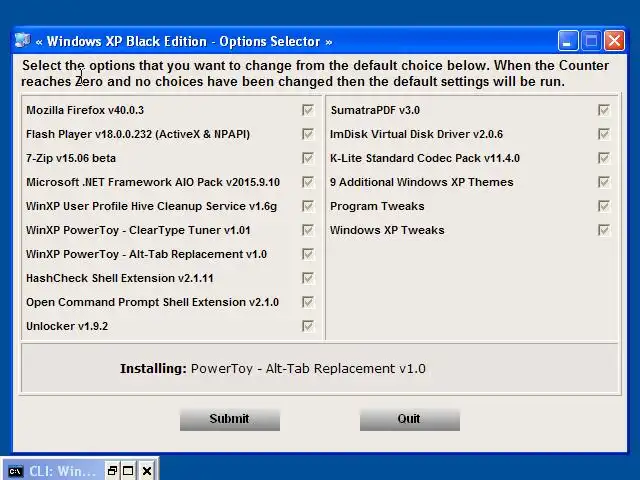Click the 'Mozilla Firefox v40.0.3' label
640x480 pixels.
85,110
